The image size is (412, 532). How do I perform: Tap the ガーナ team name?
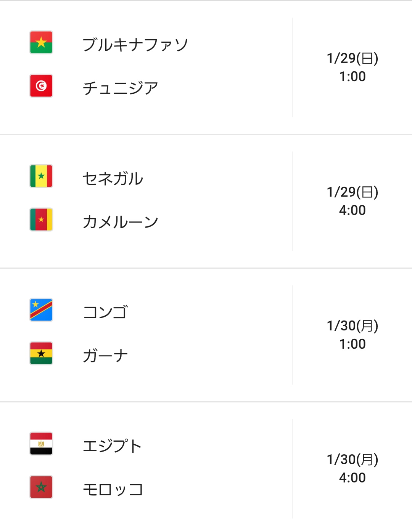pyautogui.click(x=105, y=356)
